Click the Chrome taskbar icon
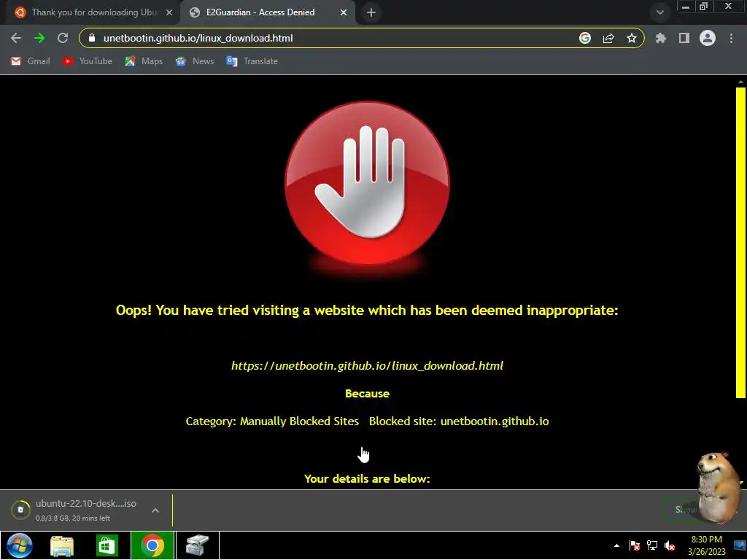Image resolution: width=747 pixels, height=560 pixels. point(152,545)
